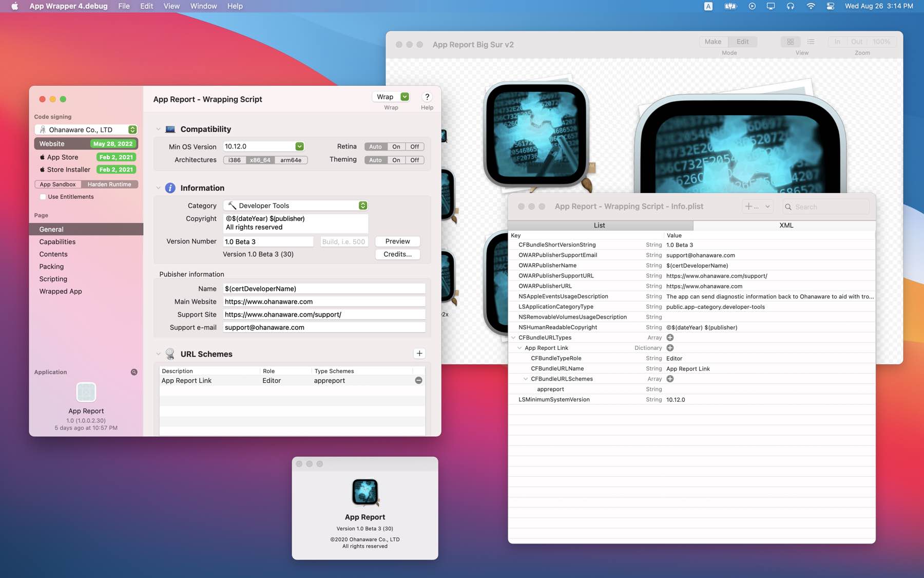Select the LSMinimumSystemVersion row
The height and width of the screenshot is (578, 924).
click(x=691, y=399)
